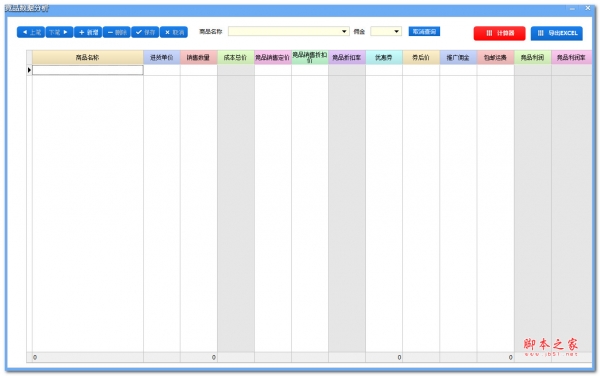The image size is (600, 376).
Task: Click the 商品折扣率 column header
Action: (347, 57)
